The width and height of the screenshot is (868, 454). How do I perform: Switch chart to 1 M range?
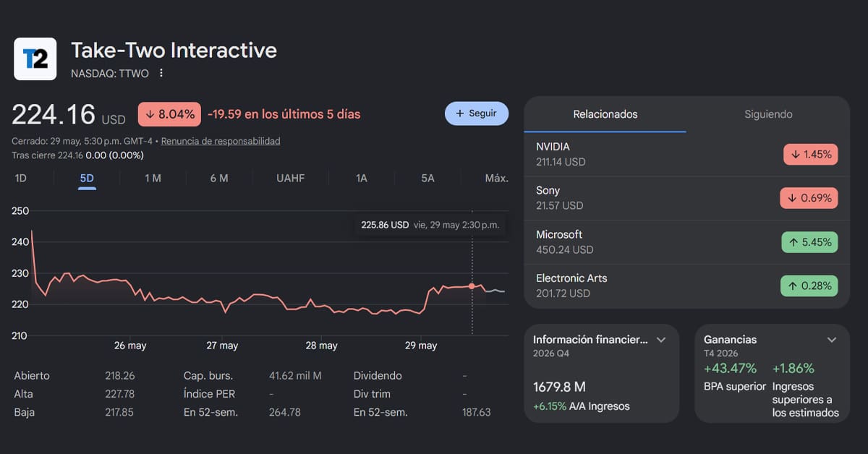tap(153, 178)
